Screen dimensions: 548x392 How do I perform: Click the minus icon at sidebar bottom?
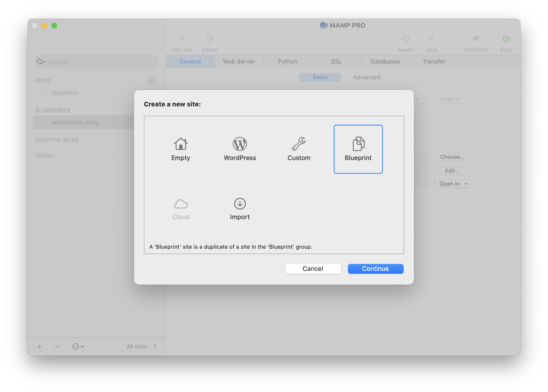coord(57,347)
